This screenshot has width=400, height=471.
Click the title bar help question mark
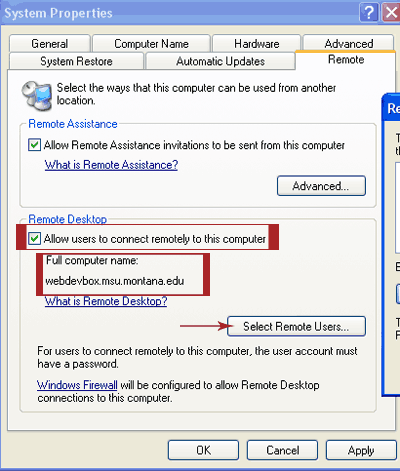tap(369, 13)
